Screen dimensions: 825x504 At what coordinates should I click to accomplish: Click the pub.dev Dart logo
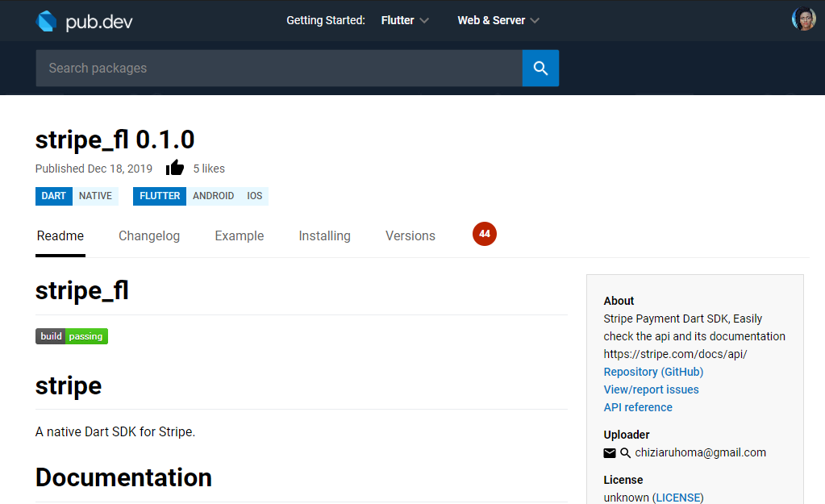(x=46, y=21)
